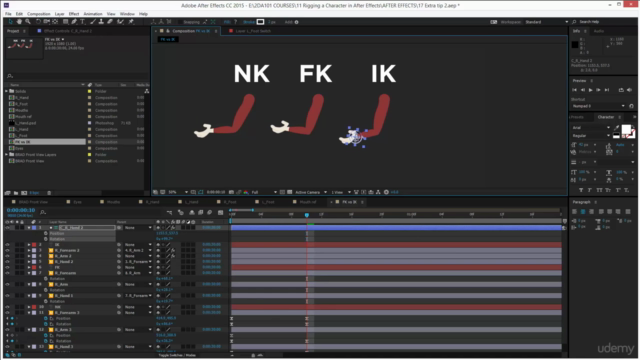Open the Parent dropdown for R_Arm 2
This screenshot has width=640, height=360.
138,256
